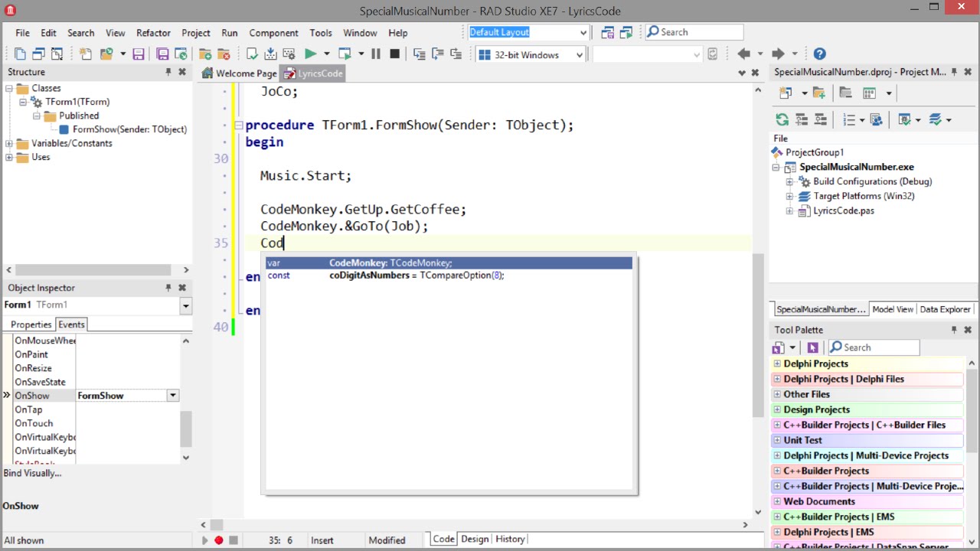
Task: Toggle the Object Inspector panel pin
Action: [168, 288]
